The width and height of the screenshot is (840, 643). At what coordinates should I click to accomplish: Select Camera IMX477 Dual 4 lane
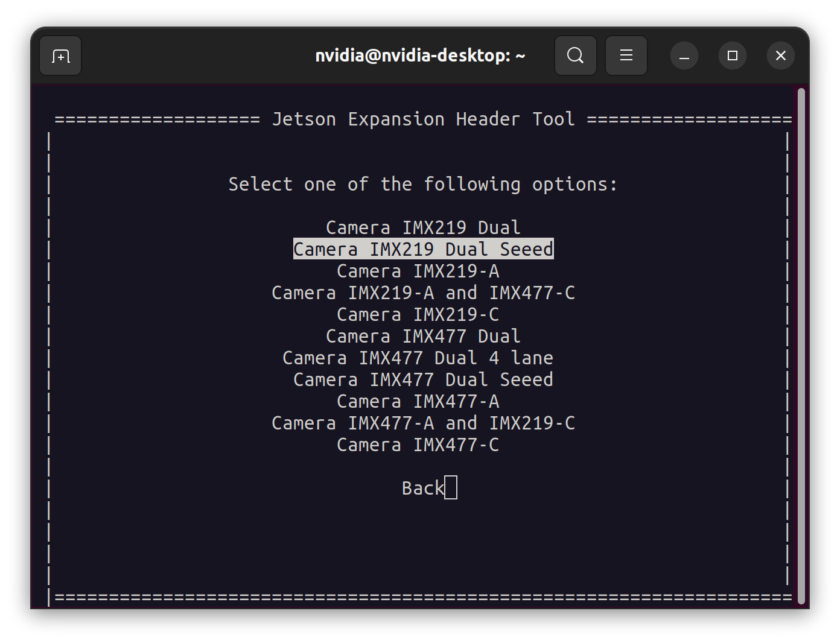(x=418, y=358)
